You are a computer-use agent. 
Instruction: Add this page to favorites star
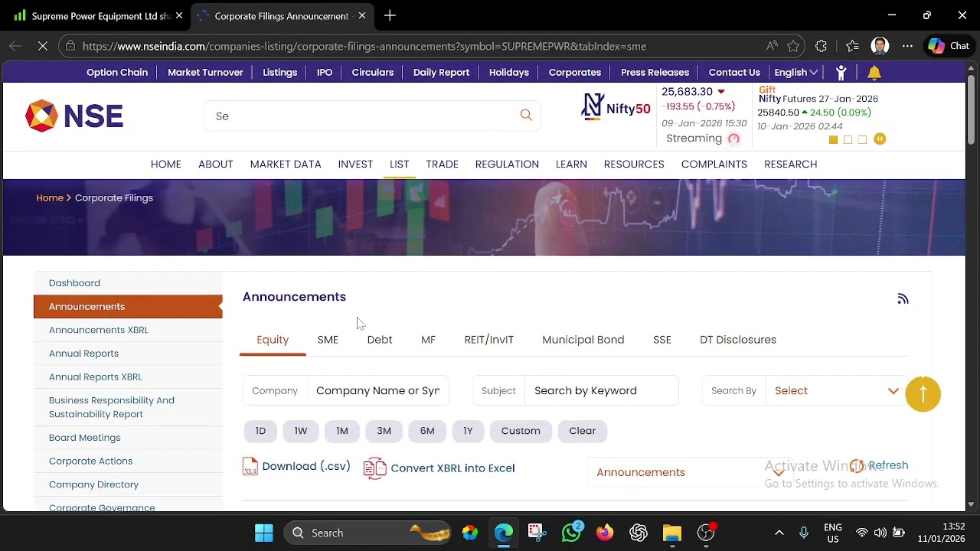[793, 46]
